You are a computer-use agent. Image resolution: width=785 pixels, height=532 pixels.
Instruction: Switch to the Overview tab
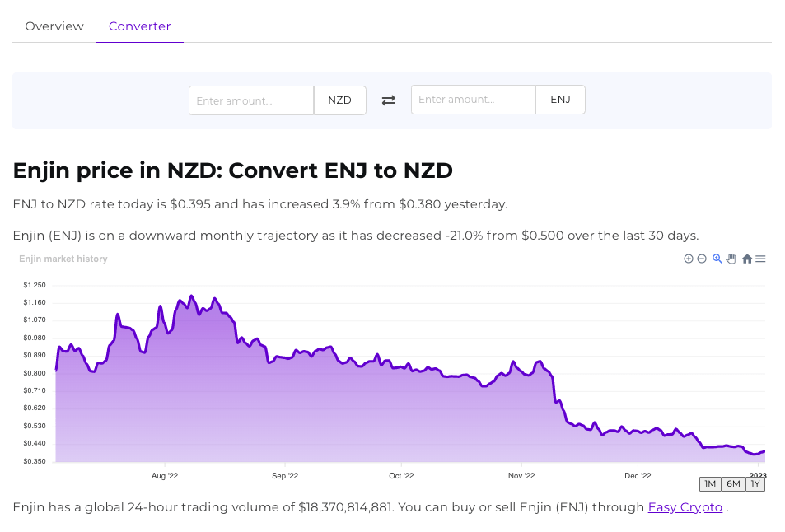pyautogui.click(x=54, y=26)
